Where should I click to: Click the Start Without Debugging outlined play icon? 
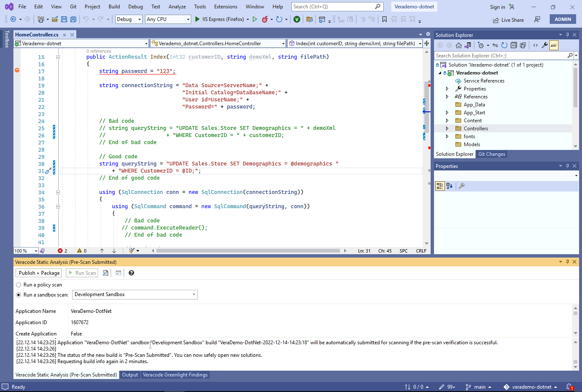pos(255,19)
